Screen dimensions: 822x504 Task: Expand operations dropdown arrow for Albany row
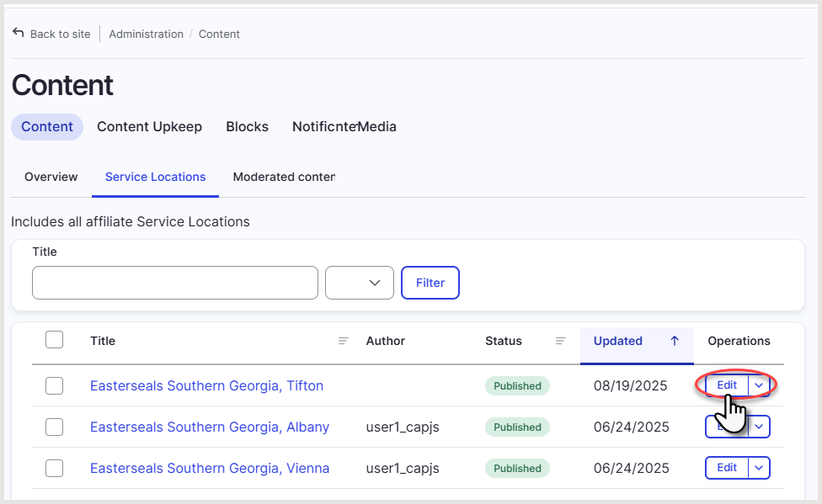[759, 427]
